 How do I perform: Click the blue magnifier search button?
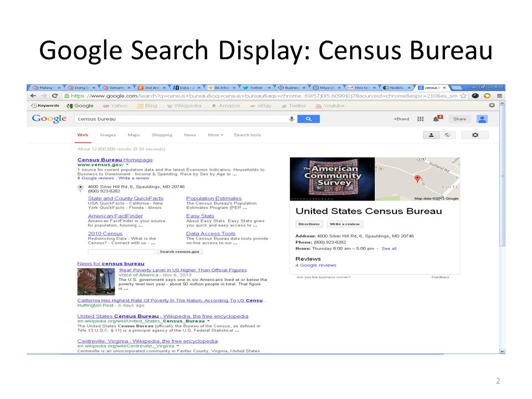[x=309, y=119]
